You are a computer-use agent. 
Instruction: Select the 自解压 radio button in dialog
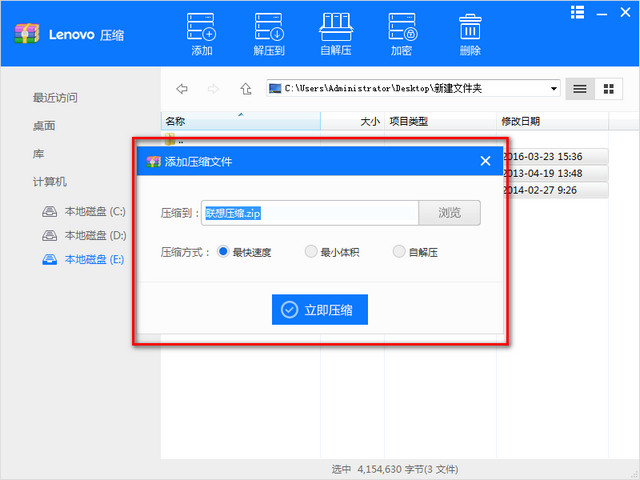pyautogui.click(x=399, y=251)
